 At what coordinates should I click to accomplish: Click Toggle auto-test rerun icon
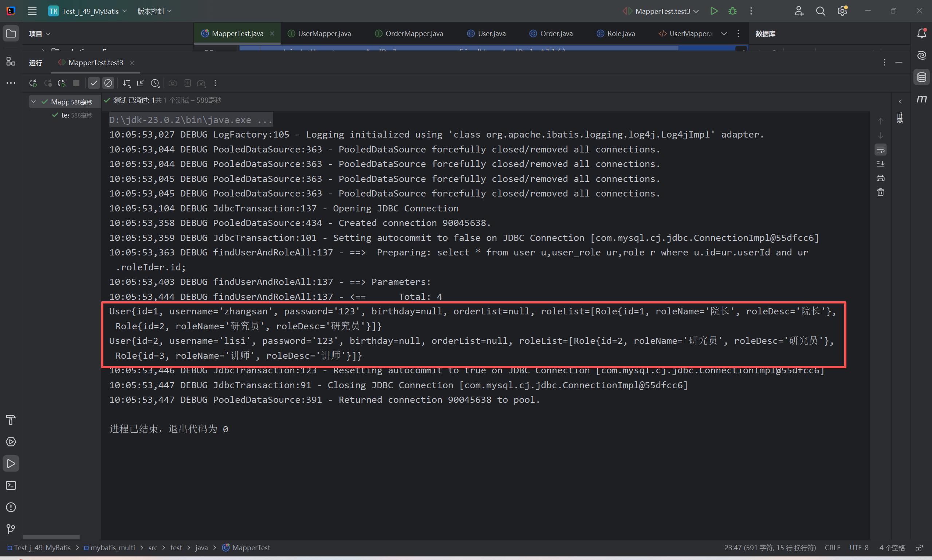[62, 83]
